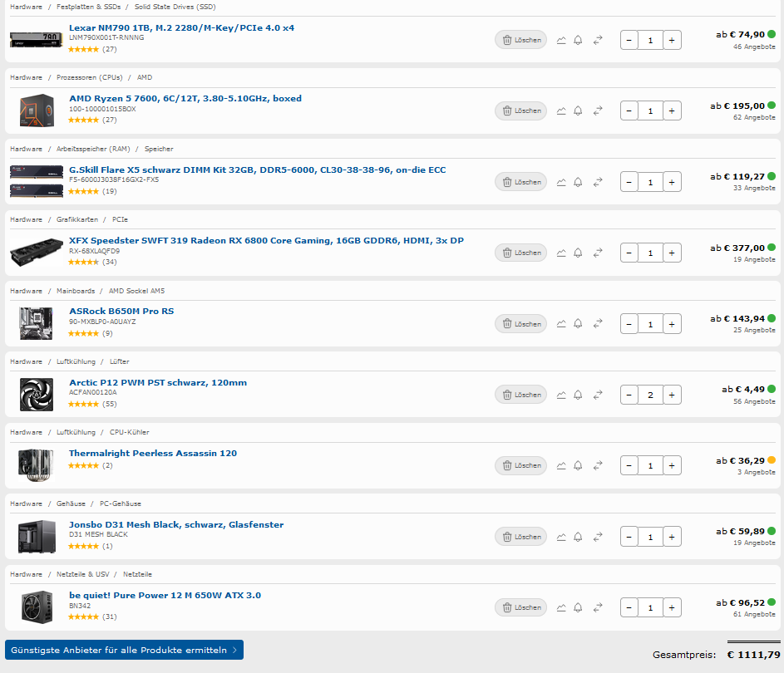Open price chart for Arctic P12 PWM PST
The height and width of the screenshot is (673, 784).
click(561, 395)
